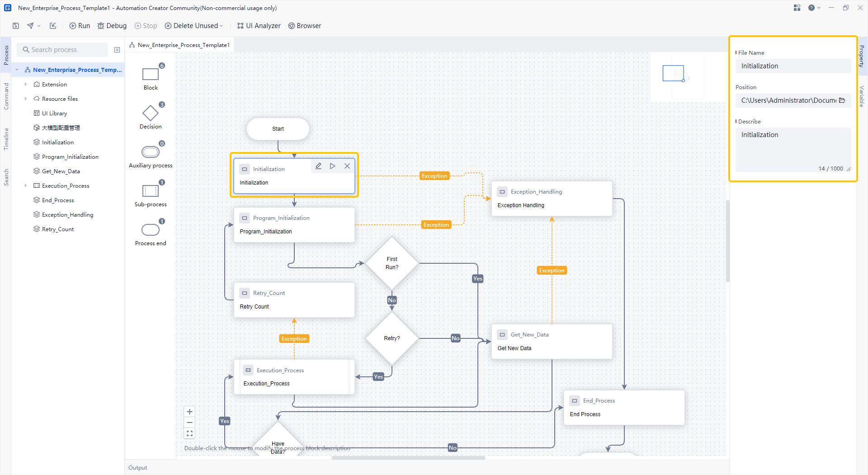Viewport: 868px width, 475px height.
Task: Click the save icon in toolbar
Action: pos(16,26)
